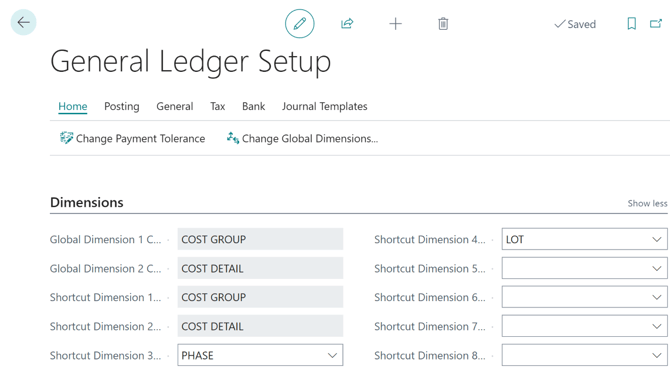Viewport: 670px width, 373px height.
Task: Select Shortcut Dimension 1 COST GROUP field
Action: (x=260, y=297)
